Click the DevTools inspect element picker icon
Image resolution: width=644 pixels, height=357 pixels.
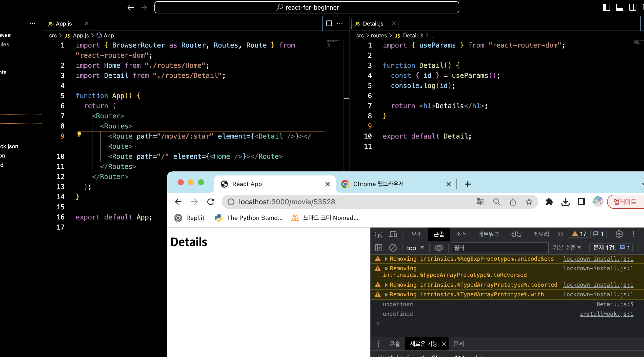click(x=379, y=234)
